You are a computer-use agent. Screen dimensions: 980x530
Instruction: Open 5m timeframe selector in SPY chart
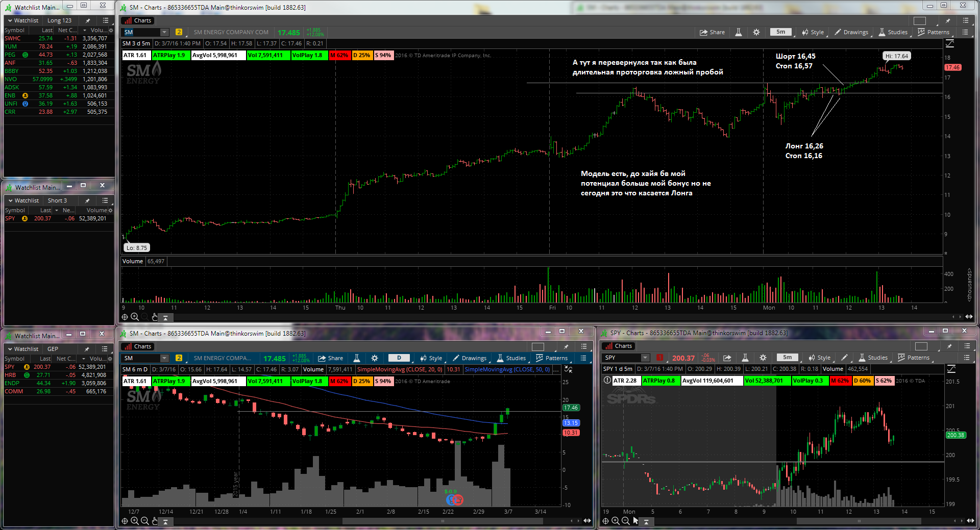point(788,357)
